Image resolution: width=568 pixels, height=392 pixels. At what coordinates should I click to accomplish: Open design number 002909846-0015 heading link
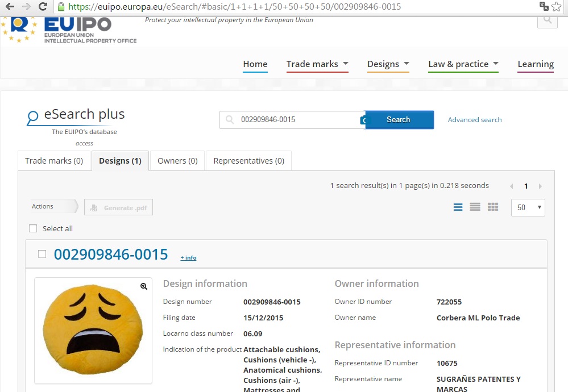(x=111, y=254)
